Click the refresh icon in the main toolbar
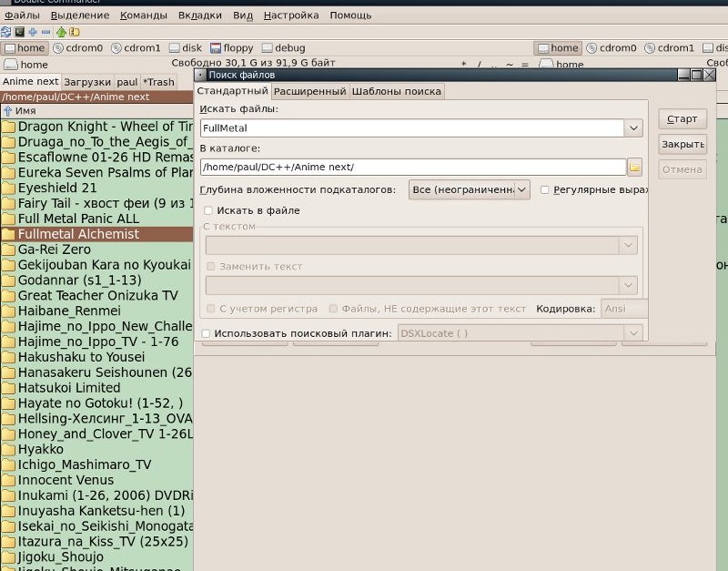728x571 pixels. (6, 32)
